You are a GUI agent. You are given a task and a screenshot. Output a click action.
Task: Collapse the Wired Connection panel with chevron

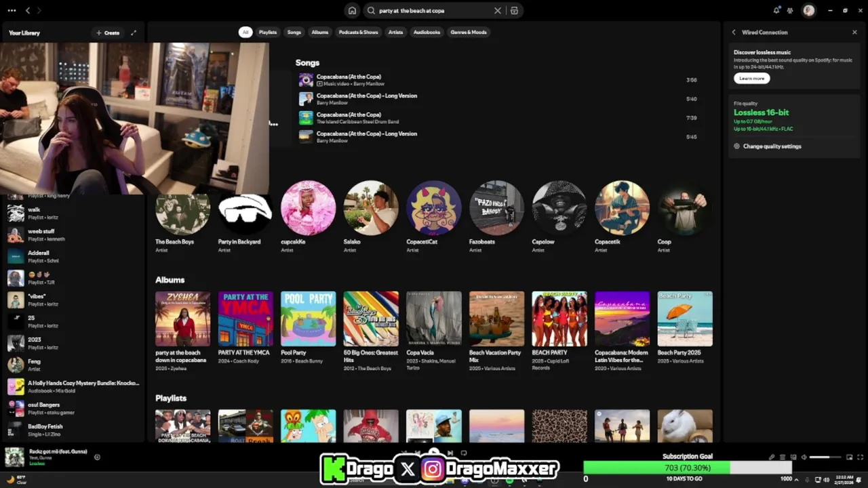[733, 32]
